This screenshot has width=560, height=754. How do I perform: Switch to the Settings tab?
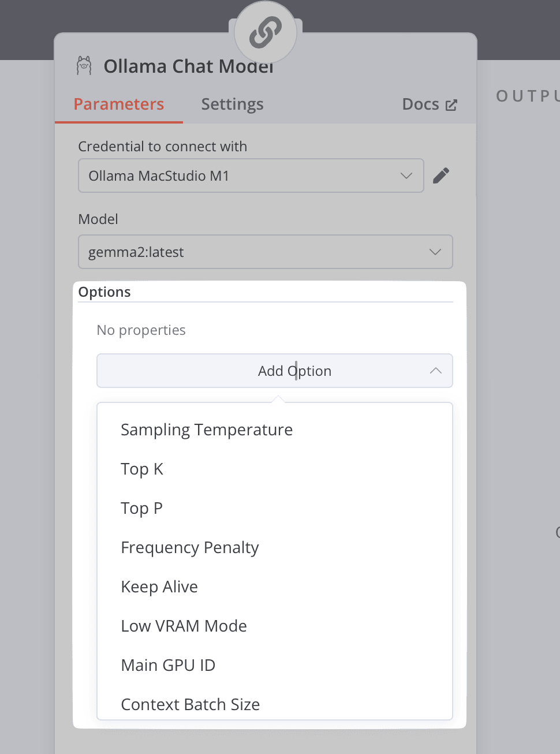232,104
